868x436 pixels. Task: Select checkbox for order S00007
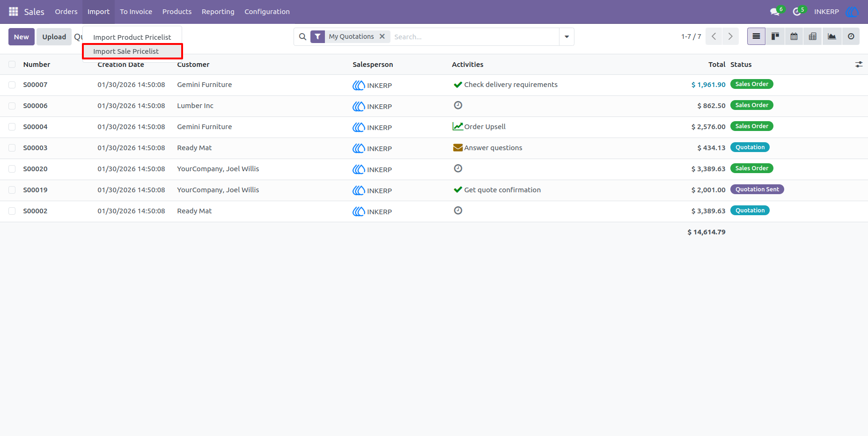click(12, 85)
